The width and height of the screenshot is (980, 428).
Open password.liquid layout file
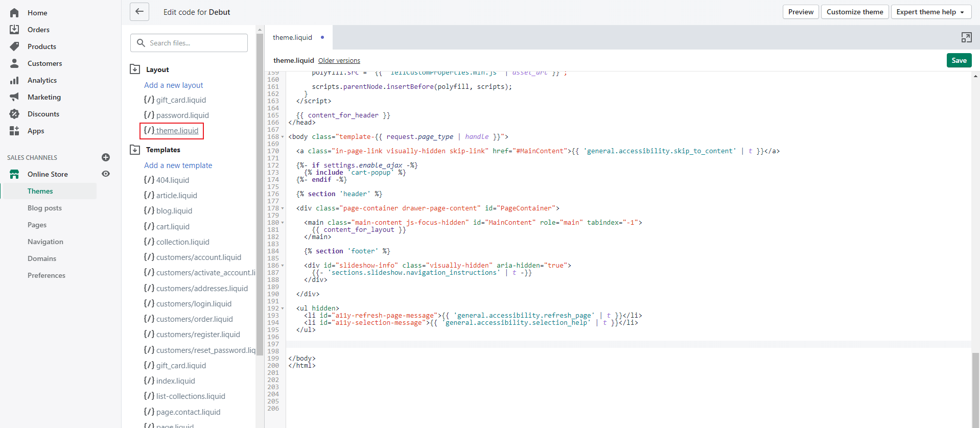(x=177, y=115)
